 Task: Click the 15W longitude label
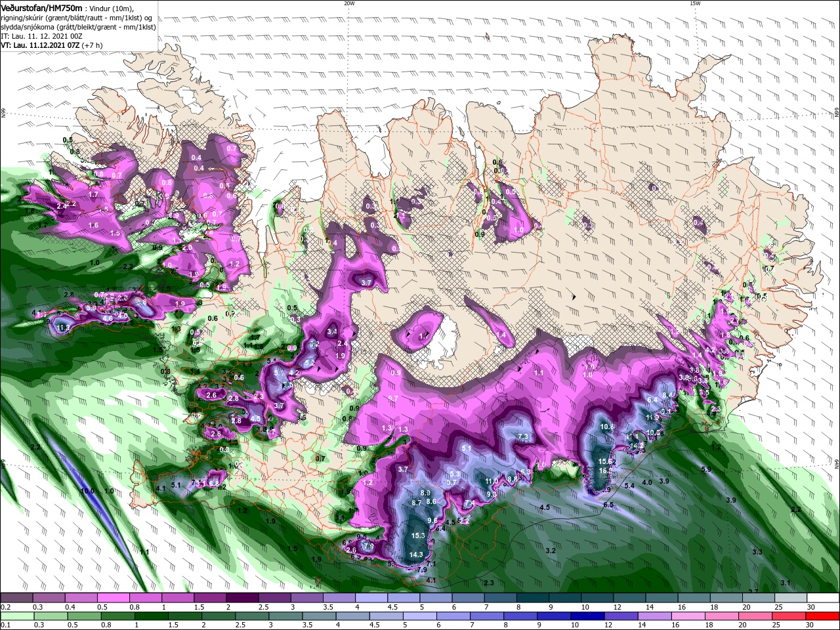(x=695, y=3)
